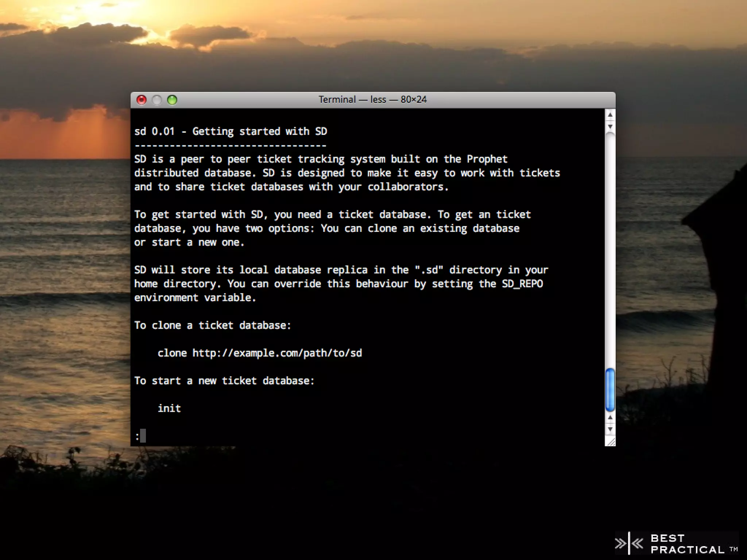Click the top scroll-down arrow

tap(610, 127)
